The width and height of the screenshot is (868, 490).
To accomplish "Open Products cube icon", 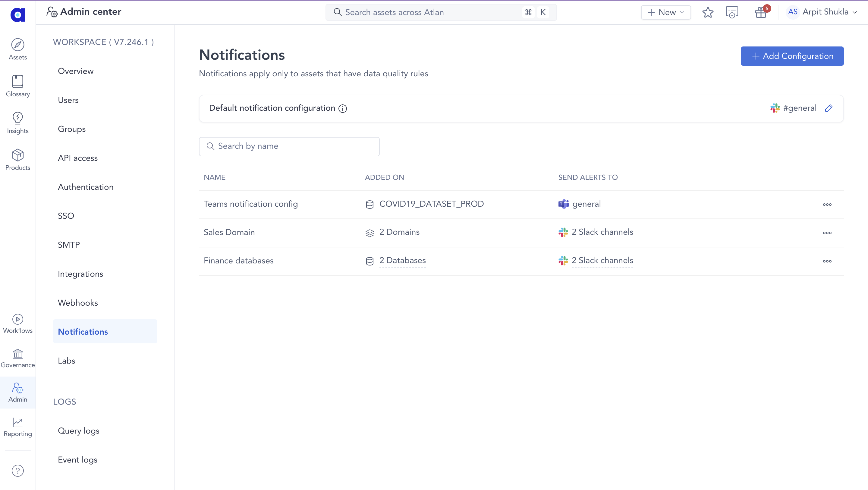I will (17, 155).
